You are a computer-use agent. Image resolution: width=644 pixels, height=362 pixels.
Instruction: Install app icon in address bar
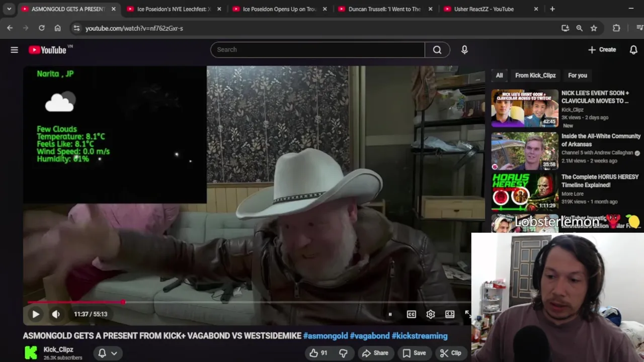[565, 28]
